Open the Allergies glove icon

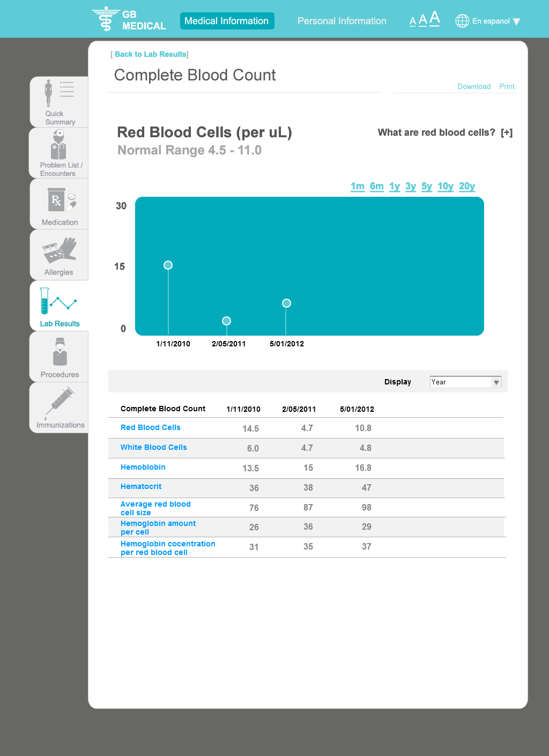(x=60, y=251)
